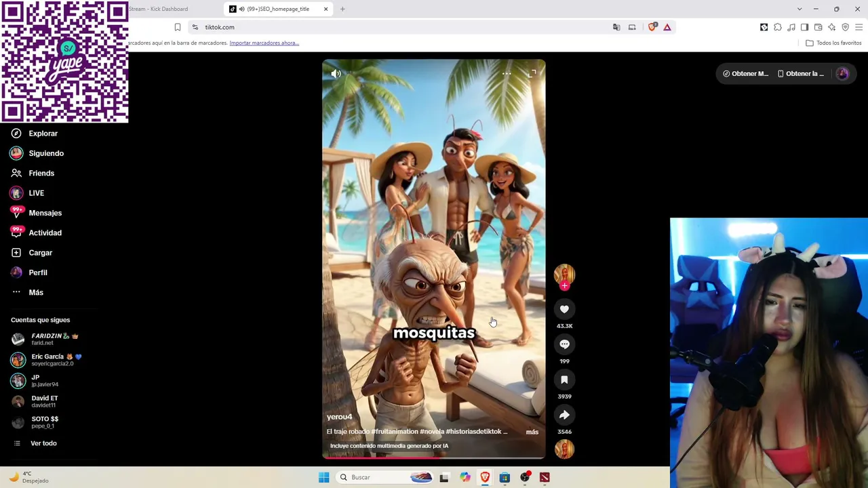Open Microsoft Store from taskbar
This screenshot has height=488, width=868.
[x=505, y=477]
